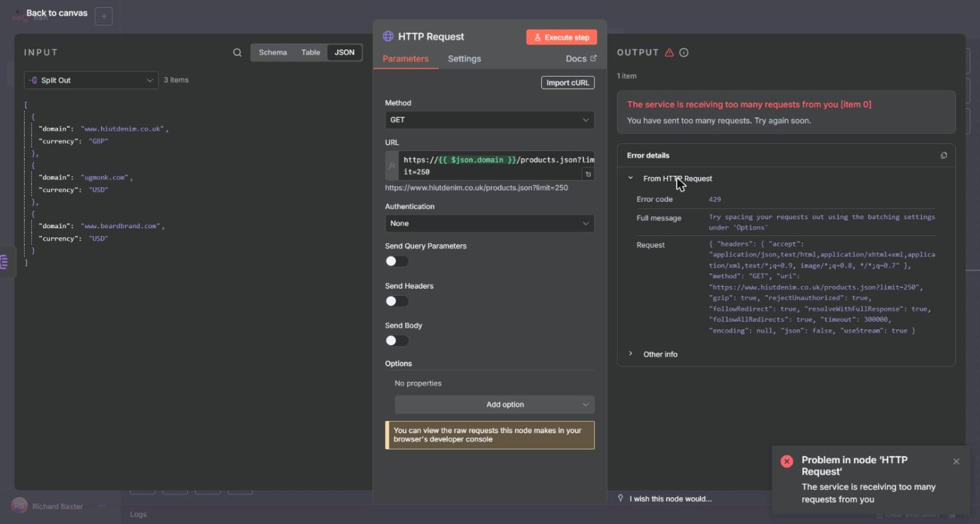This screenshot has height=524, width=980.
Task: Click the error code 429 value
Action: (715, 200)
